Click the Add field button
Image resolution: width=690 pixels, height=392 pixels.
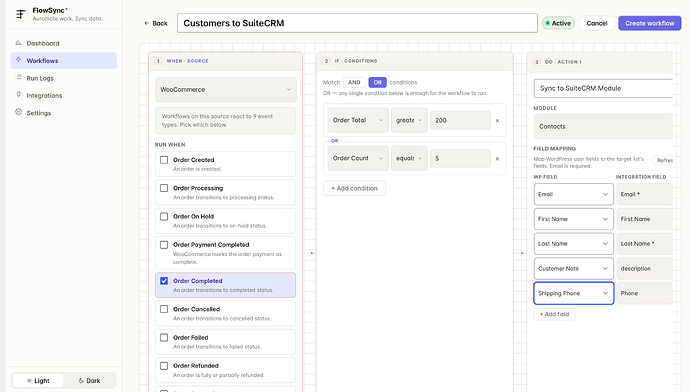coord(554,314)
